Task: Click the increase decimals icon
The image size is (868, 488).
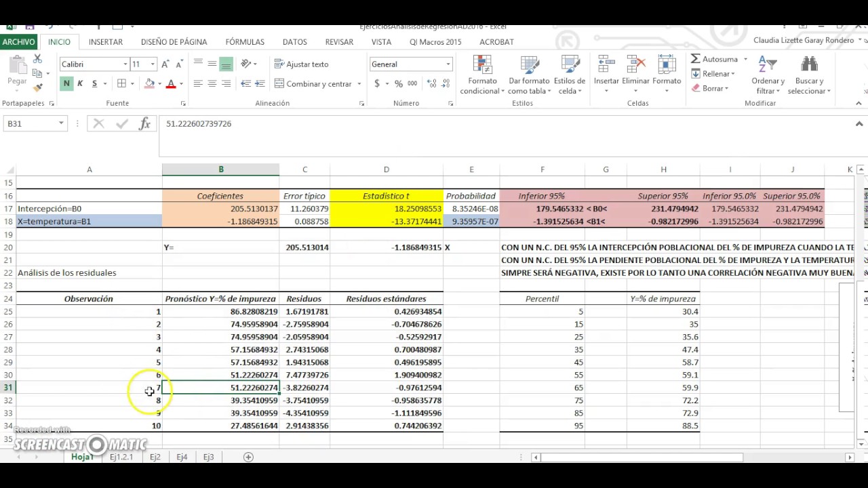Action: (431, 83)
